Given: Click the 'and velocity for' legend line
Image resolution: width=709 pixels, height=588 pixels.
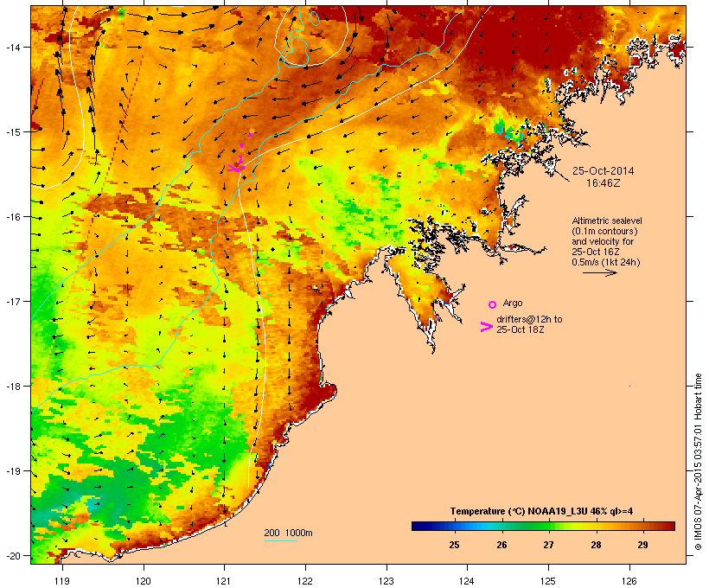Looking at the screenshot, I should (x=603, y=241).
